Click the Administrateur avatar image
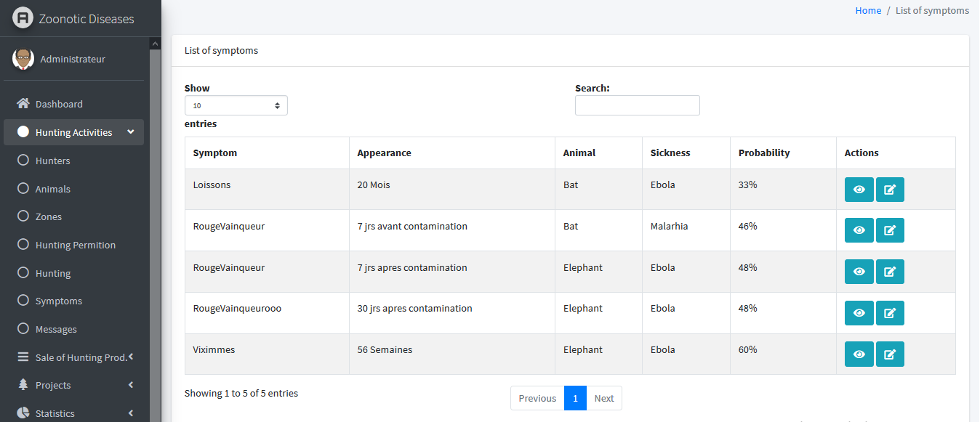Viewport: 980px width, 422px height. pyautogui.click(x=23, y=59)
